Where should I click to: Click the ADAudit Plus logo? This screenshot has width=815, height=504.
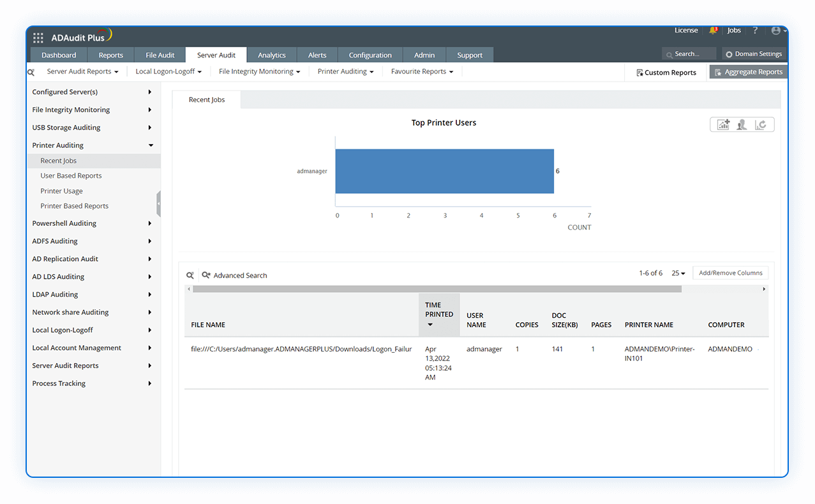point(82,36)
